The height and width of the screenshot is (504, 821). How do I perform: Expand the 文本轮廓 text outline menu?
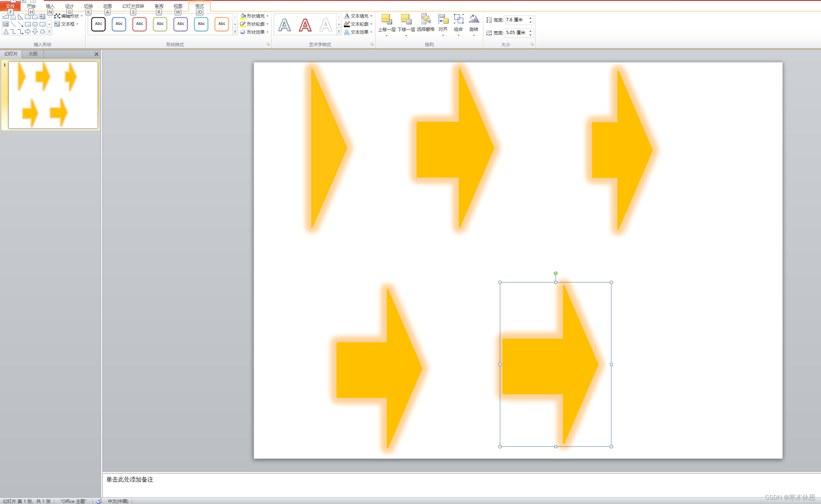tap(371, 24)
